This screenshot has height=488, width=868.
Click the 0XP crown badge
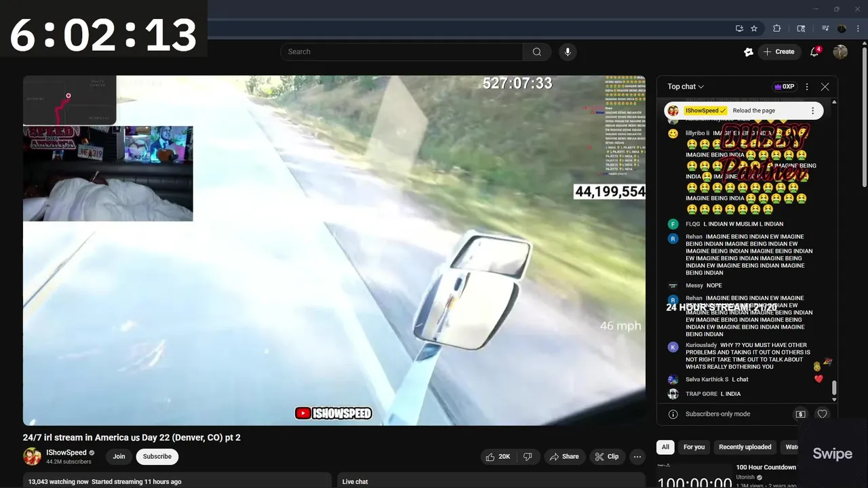(785, 87)
